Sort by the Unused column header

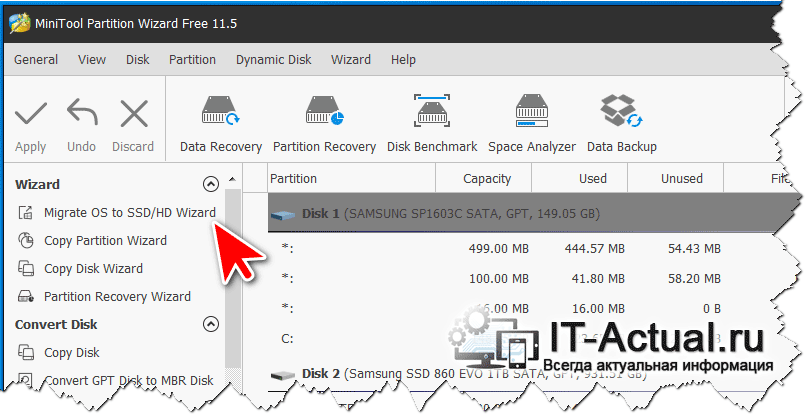pos(675,178)
